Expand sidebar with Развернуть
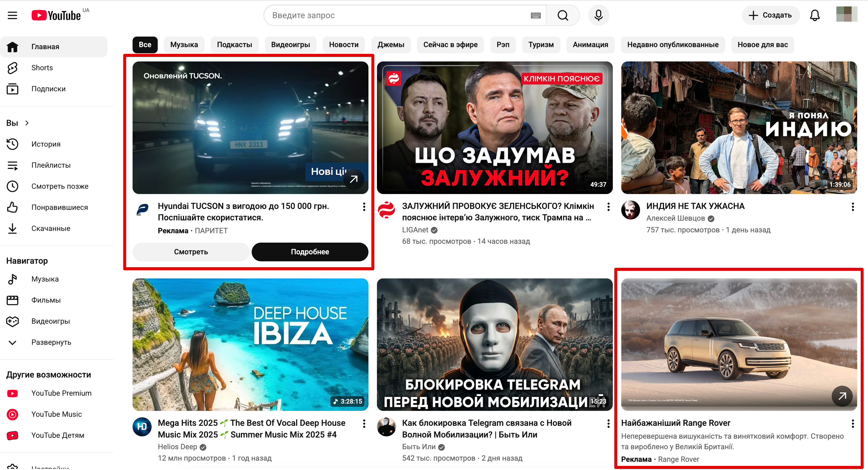Screen dimensions: 868x470 pos(54,342)
